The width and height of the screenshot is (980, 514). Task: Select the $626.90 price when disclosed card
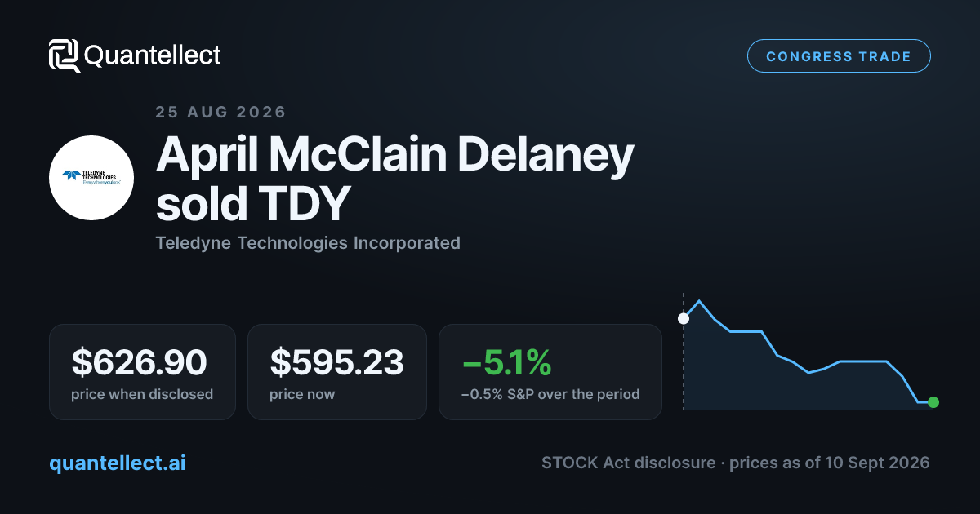click(142, 372)
